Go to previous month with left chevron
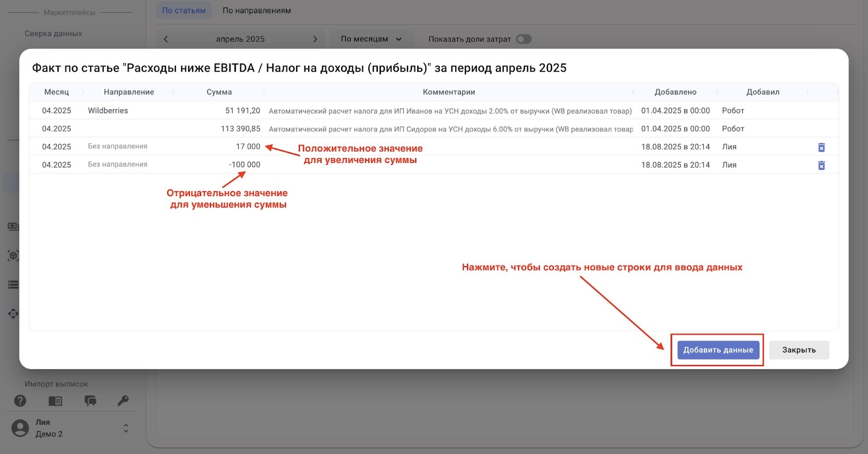868x454 pixels. pyautogui.click(x=166, y=39)
